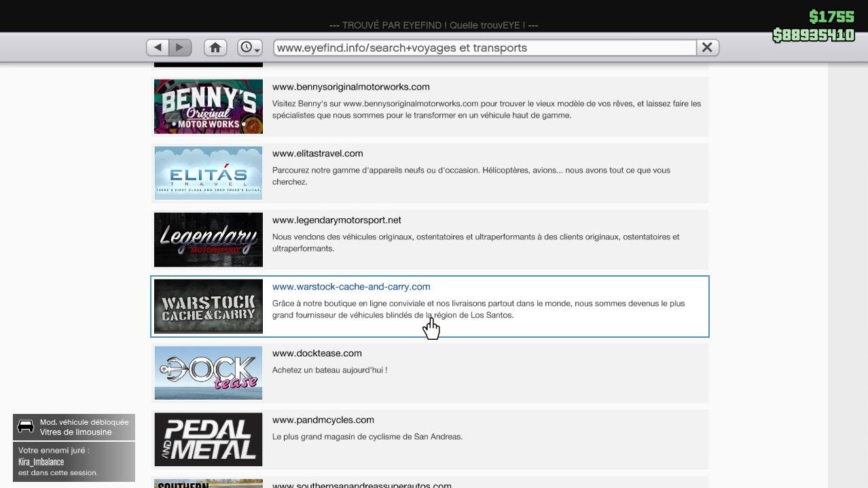Click the DockTease logo thumbnail
Image resolution: width=868 pixels, height=488 pixels.
click(209, 372)
